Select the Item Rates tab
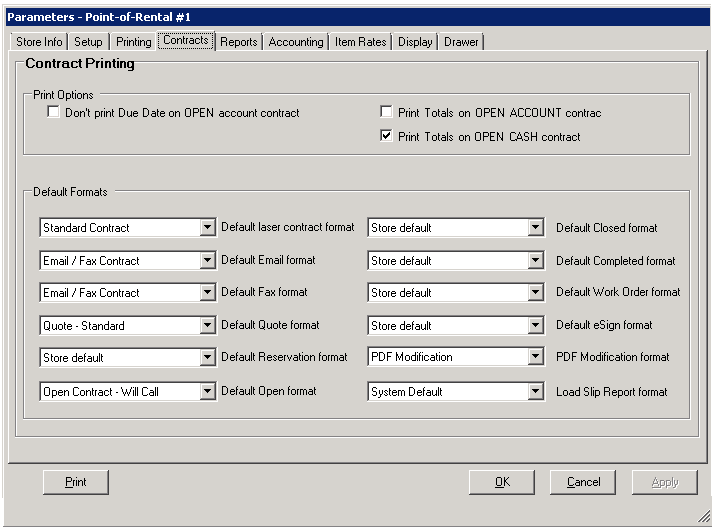Image resolution: width=713 pixels, height=529 pixels. tap(360, 42)
